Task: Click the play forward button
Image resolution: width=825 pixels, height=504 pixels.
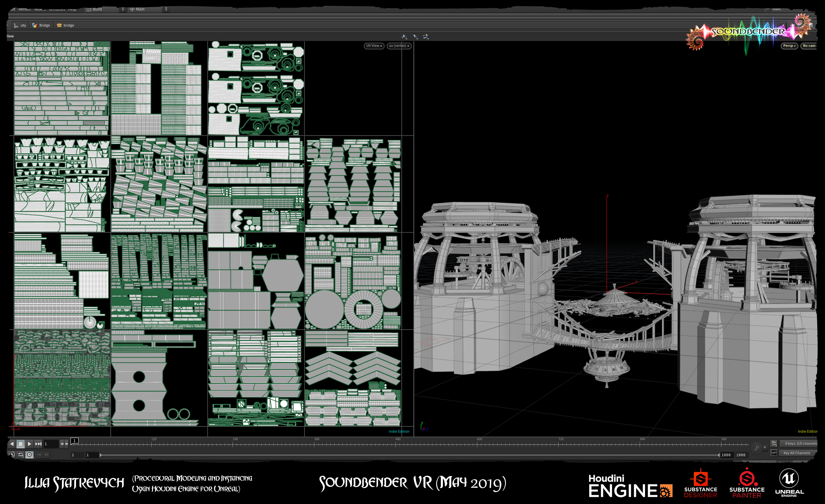Action: [x=29, y=444]
